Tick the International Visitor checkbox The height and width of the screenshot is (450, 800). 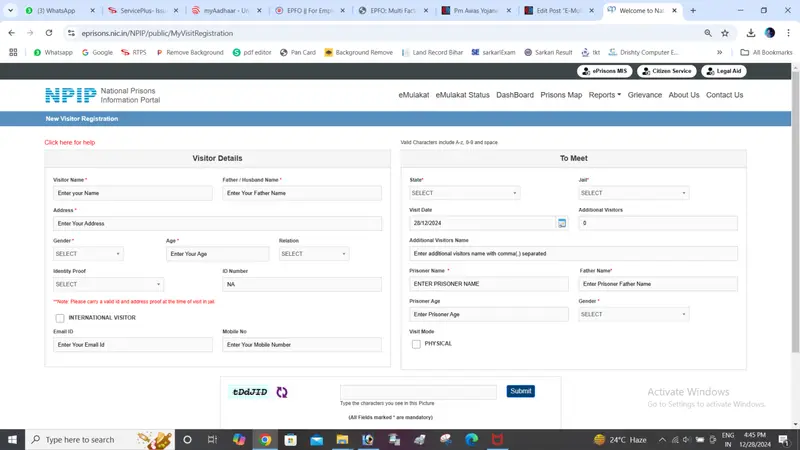pyautogui.click(x=60, y=318)
